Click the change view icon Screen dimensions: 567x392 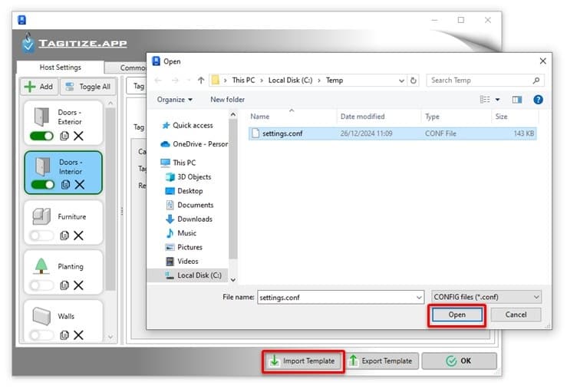[x=485, y=100]
